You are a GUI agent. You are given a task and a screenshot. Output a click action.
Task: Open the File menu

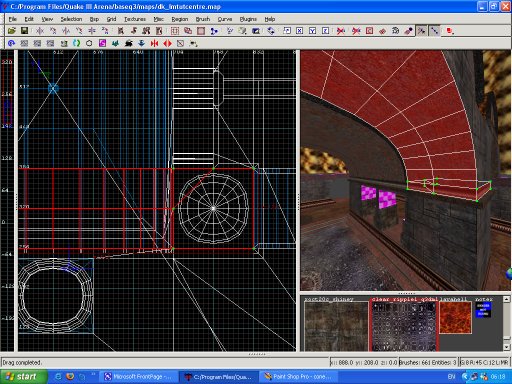pos(13,19)
